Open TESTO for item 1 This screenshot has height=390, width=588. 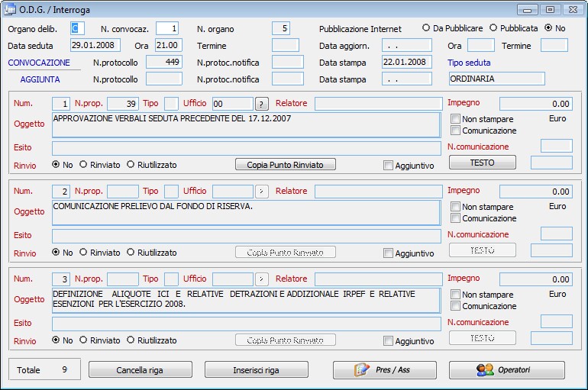(x=482, y=163)
